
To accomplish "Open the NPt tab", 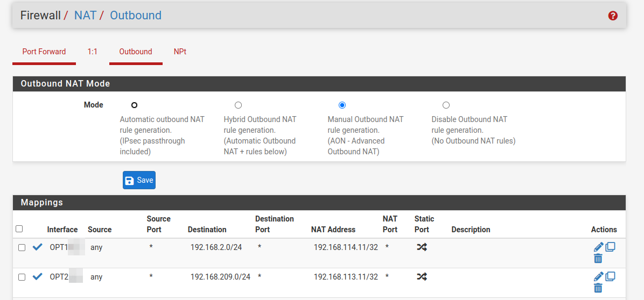I will click(180, 52).
